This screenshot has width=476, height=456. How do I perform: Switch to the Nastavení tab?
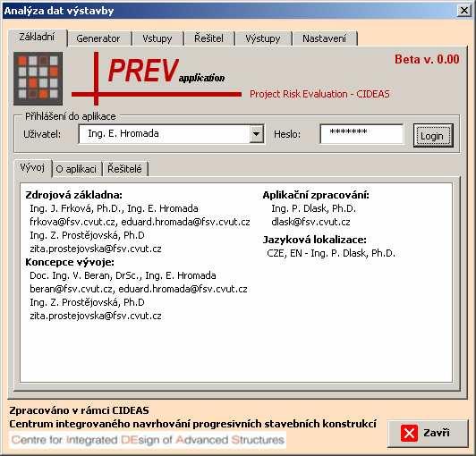324,38
